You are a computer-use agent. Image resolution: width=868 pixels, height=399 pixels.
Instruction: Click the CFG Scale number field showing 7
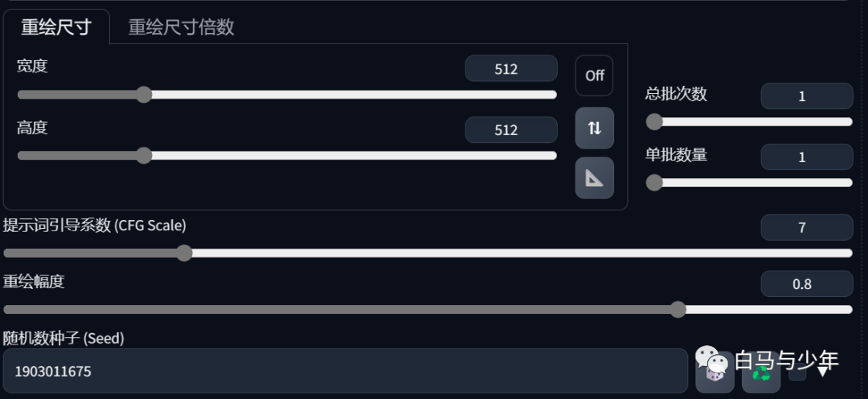(807, 228)
